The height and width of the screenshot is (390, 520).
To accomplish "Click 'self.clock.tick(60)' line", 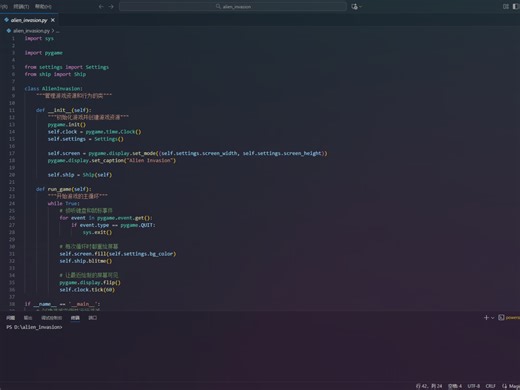I will pos(87,290).
